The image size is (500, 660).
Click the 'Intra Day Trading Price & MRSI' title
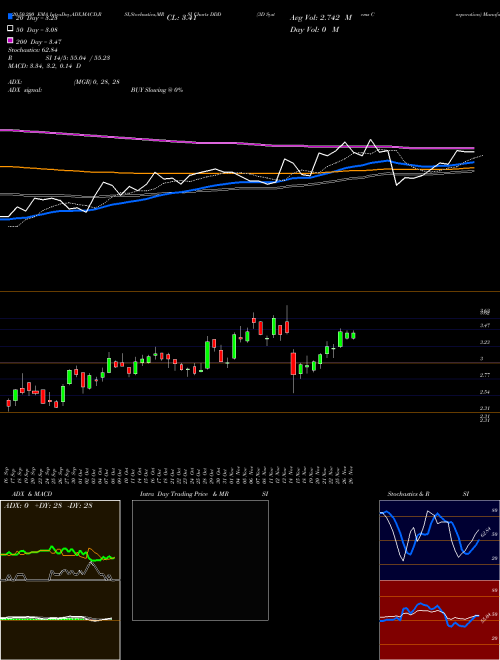click(204, 494)
